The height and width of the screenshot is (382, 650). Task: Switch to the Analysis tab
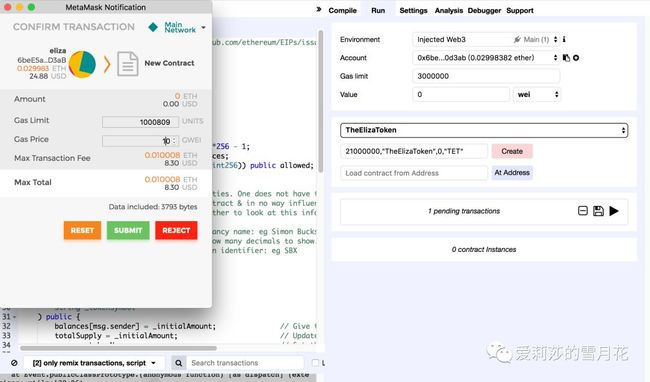coord(449,10)
